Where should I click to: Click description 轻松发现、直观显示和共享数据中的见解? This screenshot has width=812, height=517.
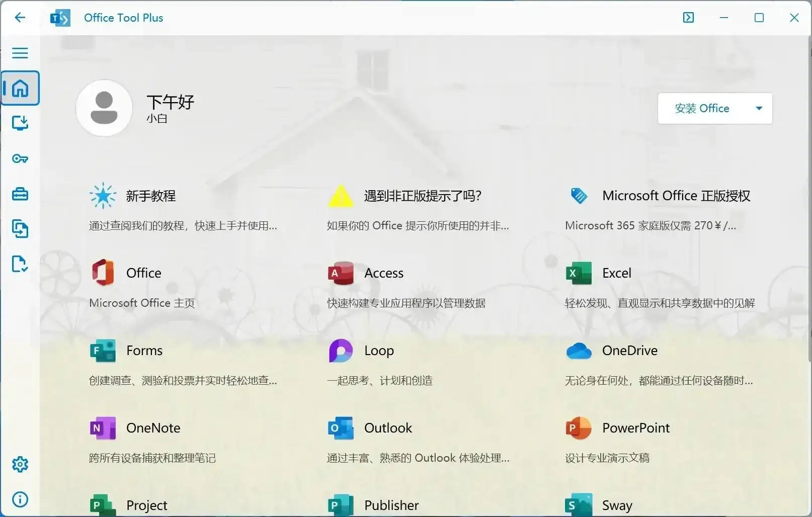click(660, 303)
